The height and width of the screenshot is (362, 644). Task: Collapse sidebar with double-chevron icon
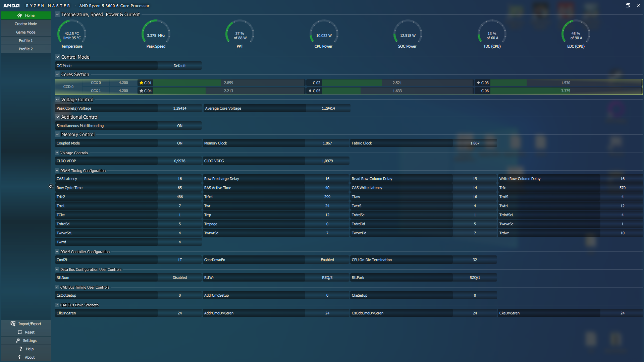click(x=51, y=186)
